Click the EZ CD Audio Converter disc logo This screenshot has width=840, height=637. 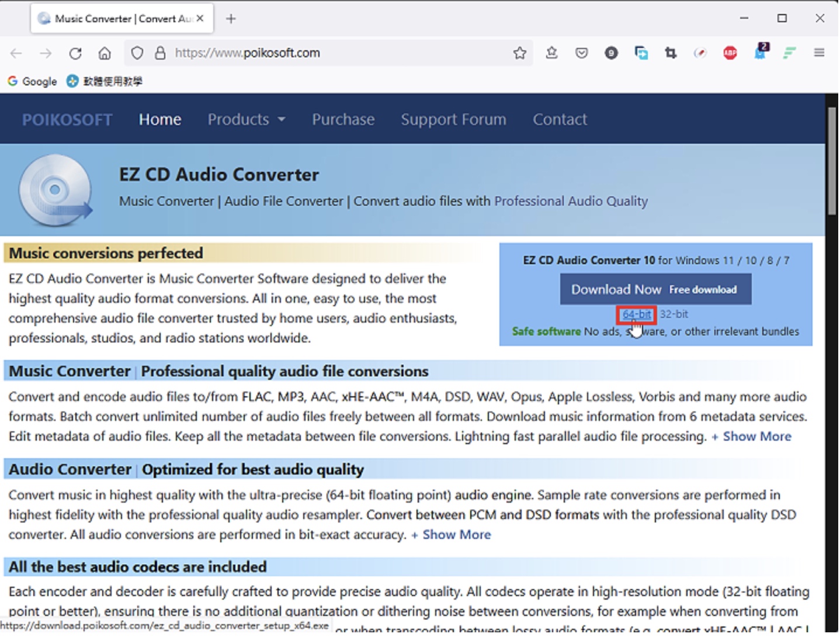coord(55,191)
